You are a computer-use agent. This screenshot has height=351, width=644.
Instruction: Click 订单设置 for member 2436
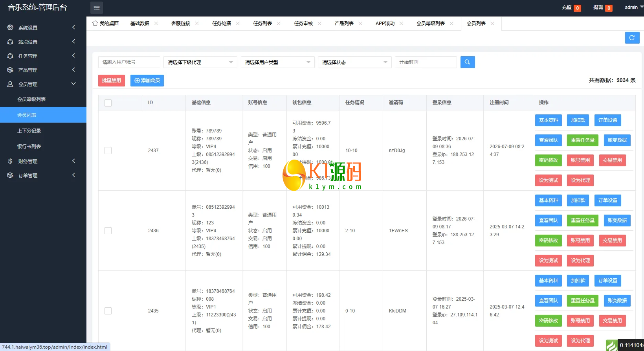pos(608,200)
